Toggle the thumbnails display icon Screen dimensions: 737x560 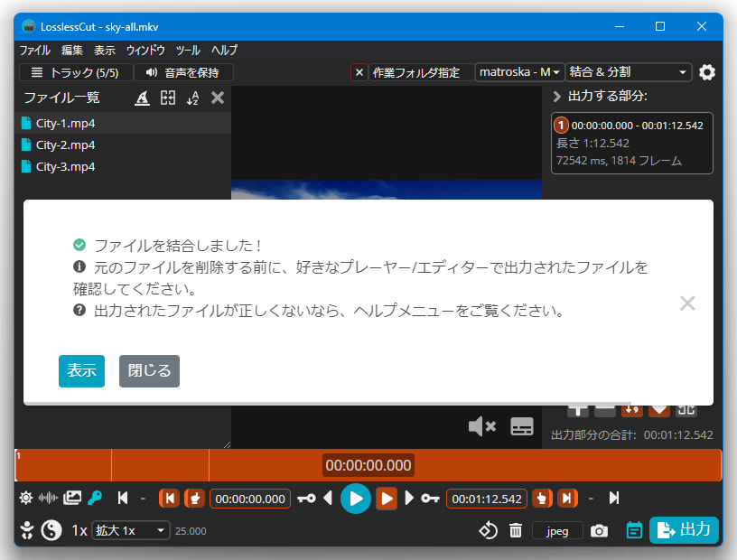[72, 498]
